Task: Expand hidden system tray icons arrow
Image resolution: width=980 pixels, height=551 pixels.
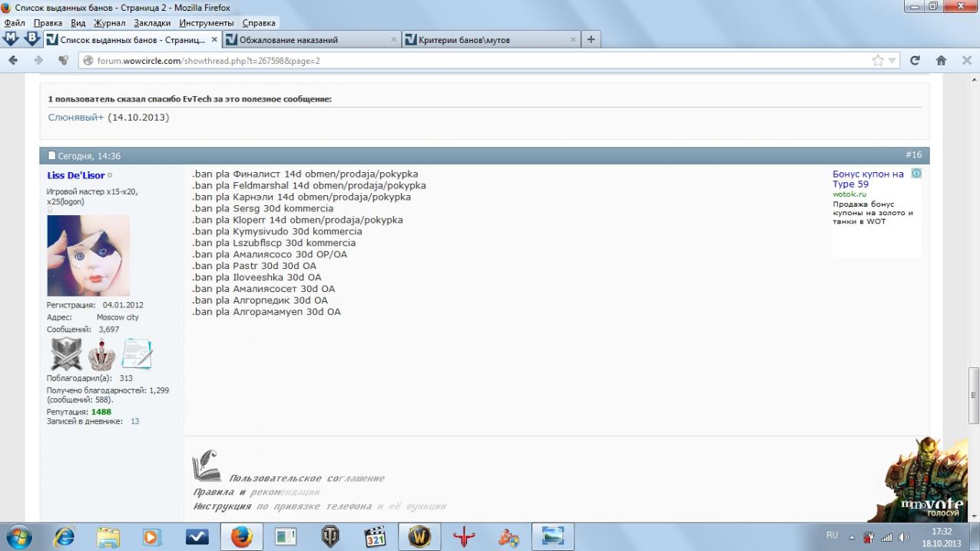Action: [851, 536]
